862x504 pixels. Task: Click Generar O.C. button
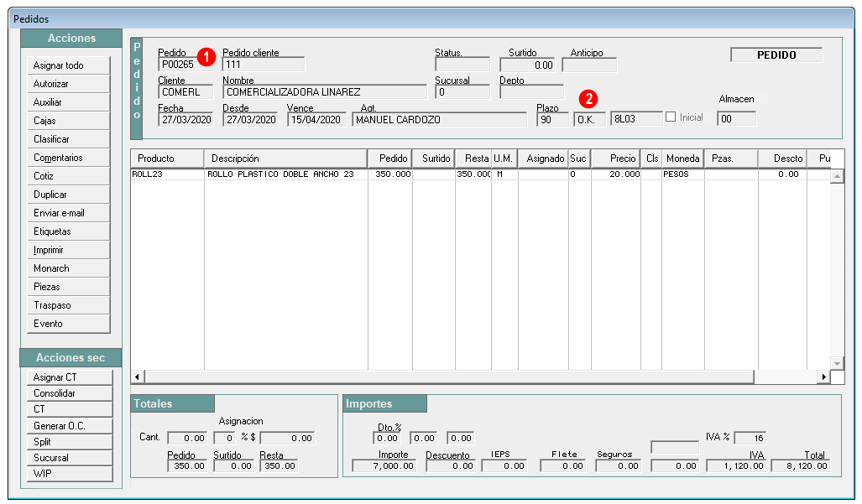coord(70,425)
